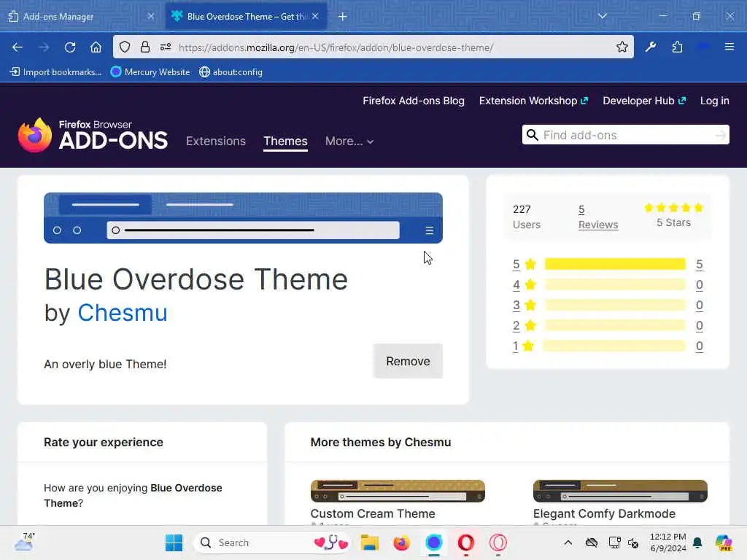Screen dimensions: 747x560
Task: Open the 1-star rating row label
Action: 524,346
